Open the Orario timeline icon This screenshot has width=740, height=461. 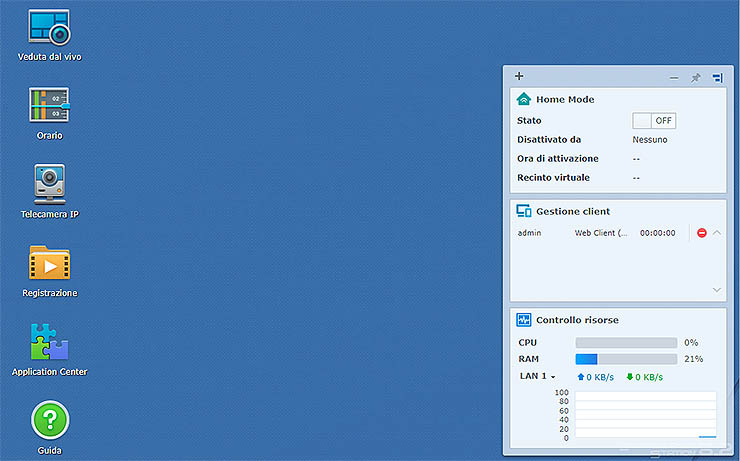point(49,105)
